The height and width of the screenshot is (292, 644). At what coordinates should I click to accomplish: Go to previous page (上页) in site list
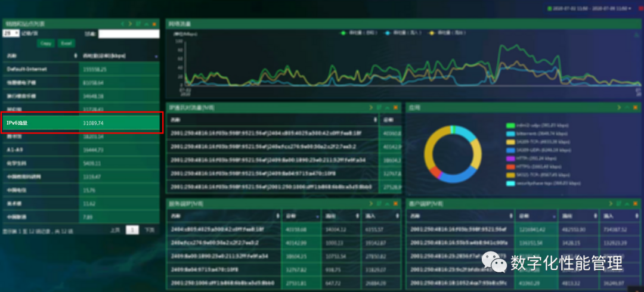tap(115, 231)
